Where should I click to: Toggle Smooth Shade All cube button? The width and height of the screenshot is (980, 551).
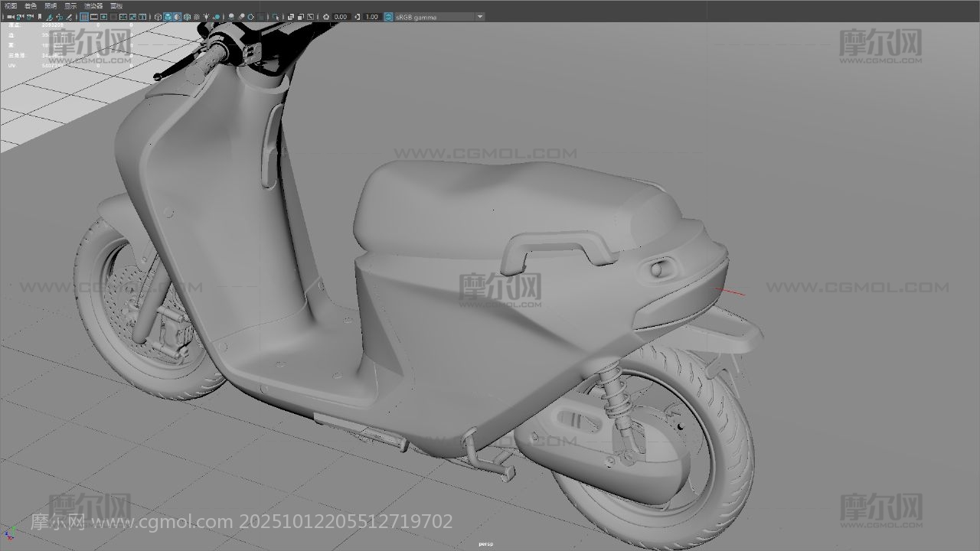tap(168, 16)
